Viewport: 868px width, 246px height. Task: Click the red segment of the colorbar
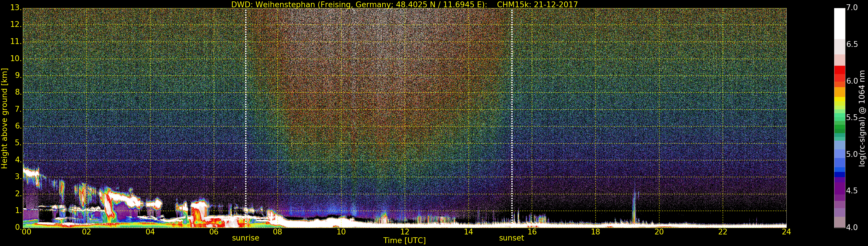839,70
